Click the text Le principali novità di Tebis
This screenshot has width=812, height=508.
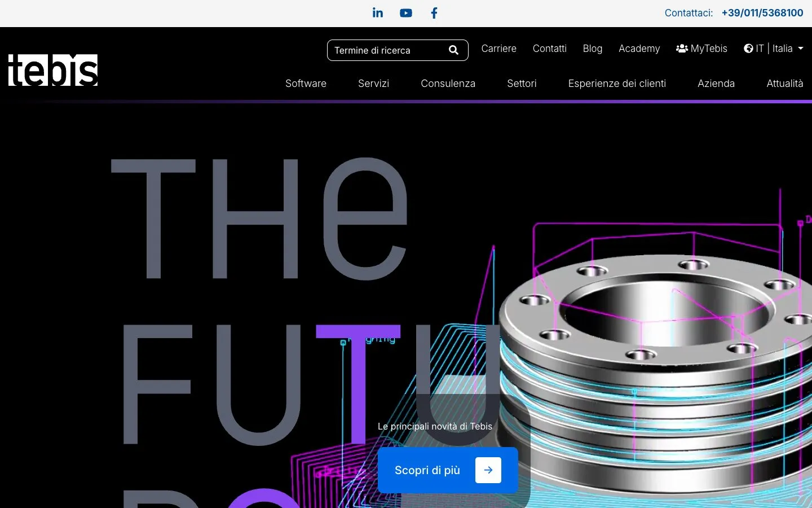tap(435, 427)
